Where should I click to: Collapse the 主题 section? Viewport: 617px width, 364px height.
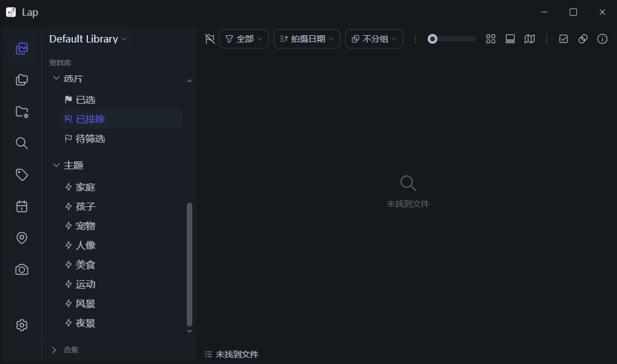[56, 165]
